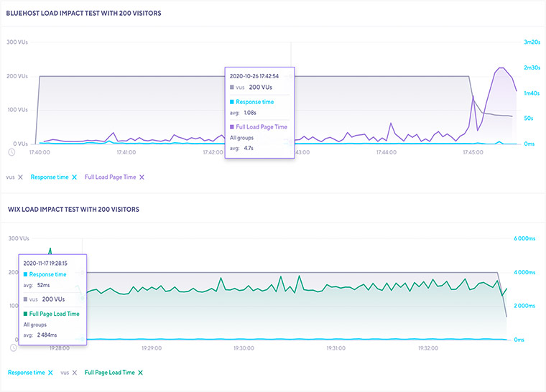Click Full Page Load Time green swatch in tooltip

click(25, 314)
